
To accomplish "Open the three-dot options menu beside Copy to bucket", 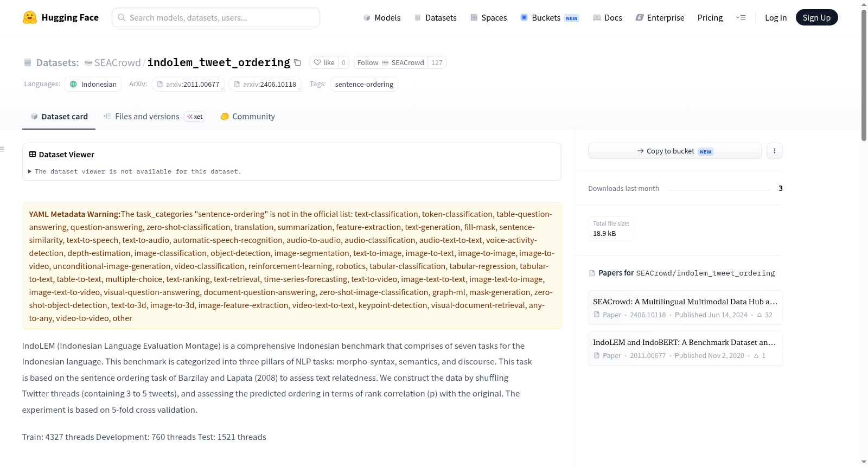I will tap(775, 151).
